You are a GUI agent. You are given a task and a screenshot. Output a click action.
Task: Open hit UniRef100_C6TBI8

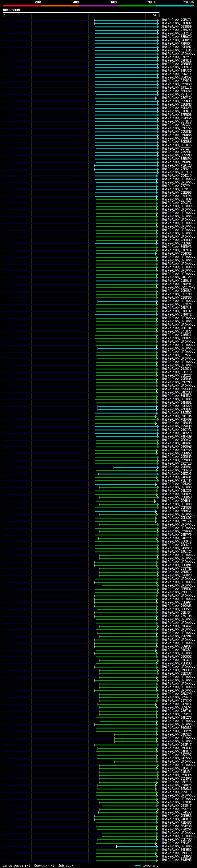(176, 121)
